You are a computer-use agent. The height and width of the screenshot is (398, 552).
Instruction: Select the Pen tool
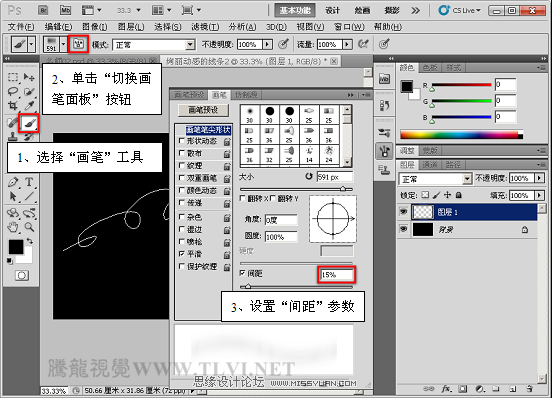pos(13,182)
